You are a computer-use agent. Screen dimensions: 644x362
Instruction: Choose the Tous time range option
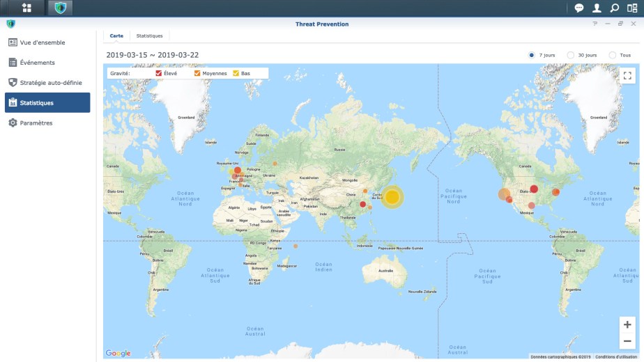[613, 55]
